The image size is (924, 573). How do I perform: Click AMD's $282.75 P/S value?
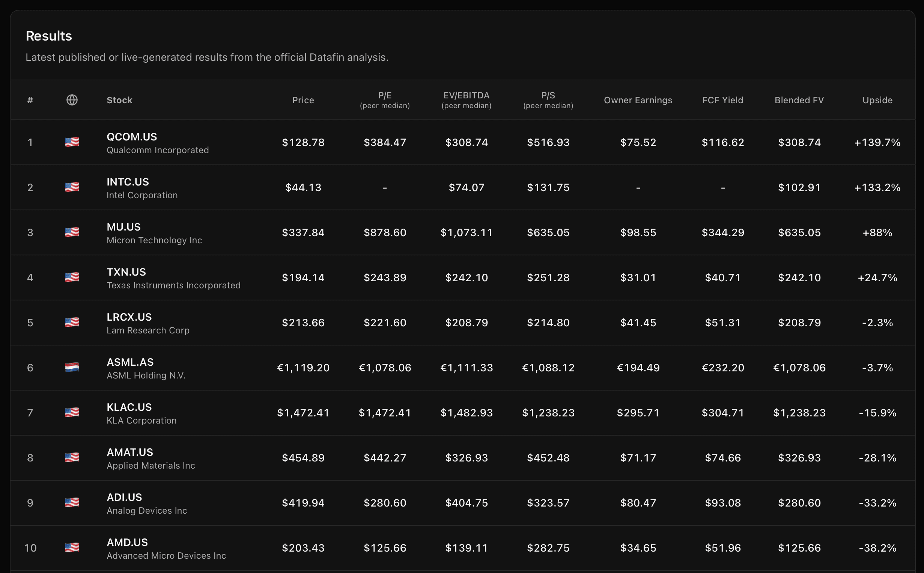tap(548, 548)
